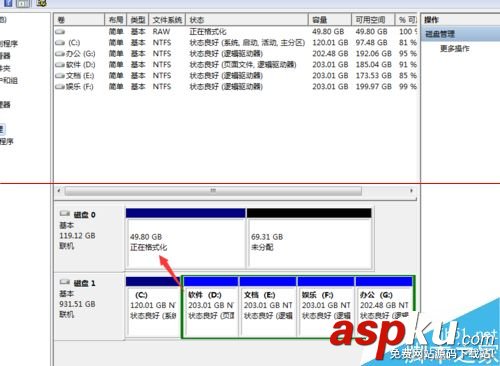This screenshot has height=366, width=500.
Task: Click the (C:) volume name in the list
Action: 74,43
